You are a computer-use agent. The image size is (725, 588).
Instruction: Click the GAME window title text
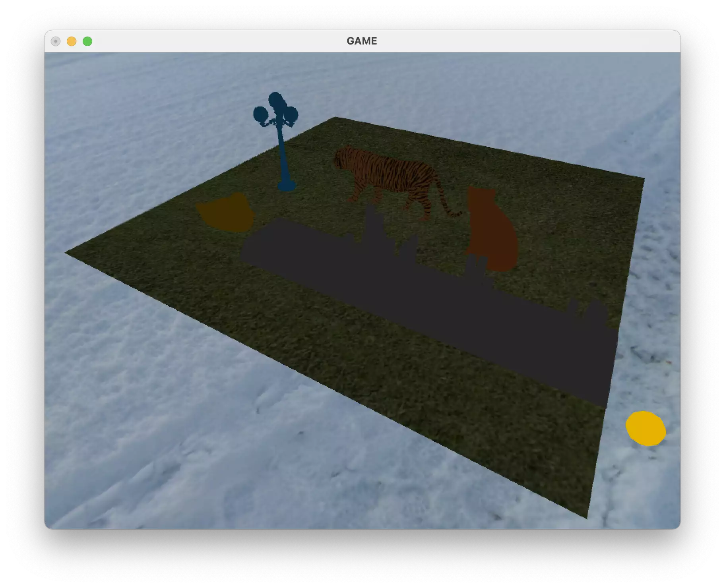pyautogui.click(x=362, y=41)
